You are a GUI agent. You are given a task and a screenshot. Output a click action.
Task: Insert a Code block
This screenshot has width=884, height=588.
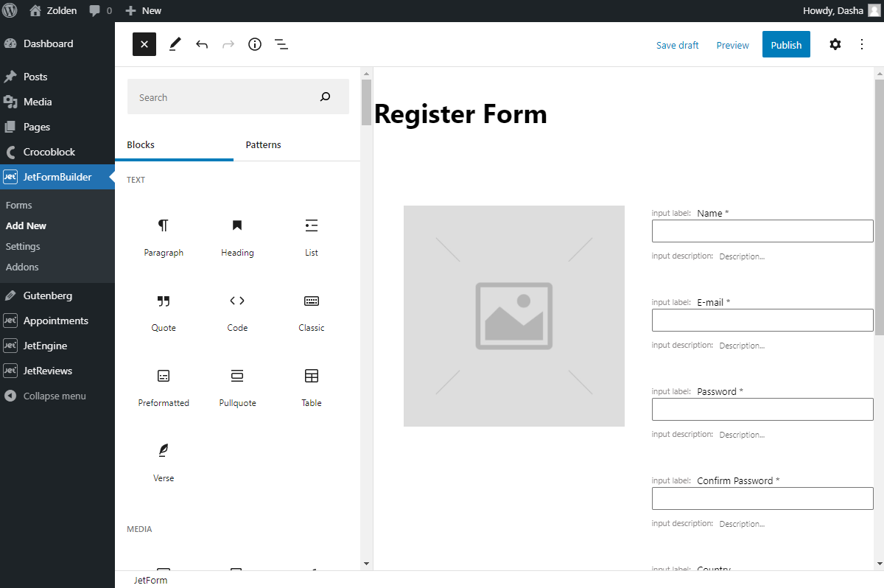click(237, 311)
